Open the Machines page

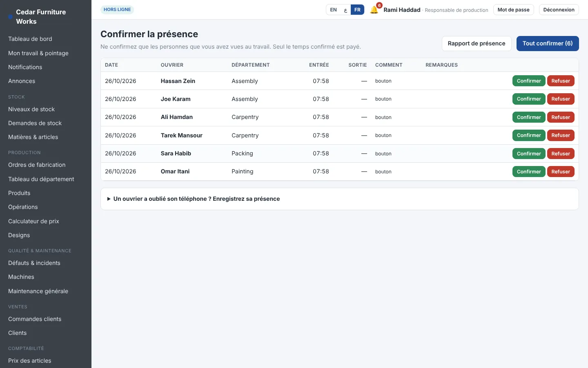(x=21, y=277)
